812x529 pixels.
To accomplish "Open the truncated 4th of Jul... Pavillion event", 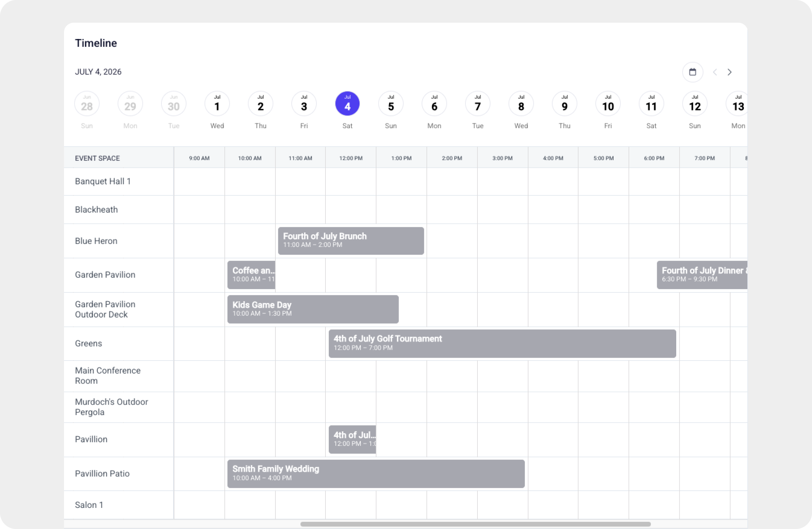I will (352, 439).
